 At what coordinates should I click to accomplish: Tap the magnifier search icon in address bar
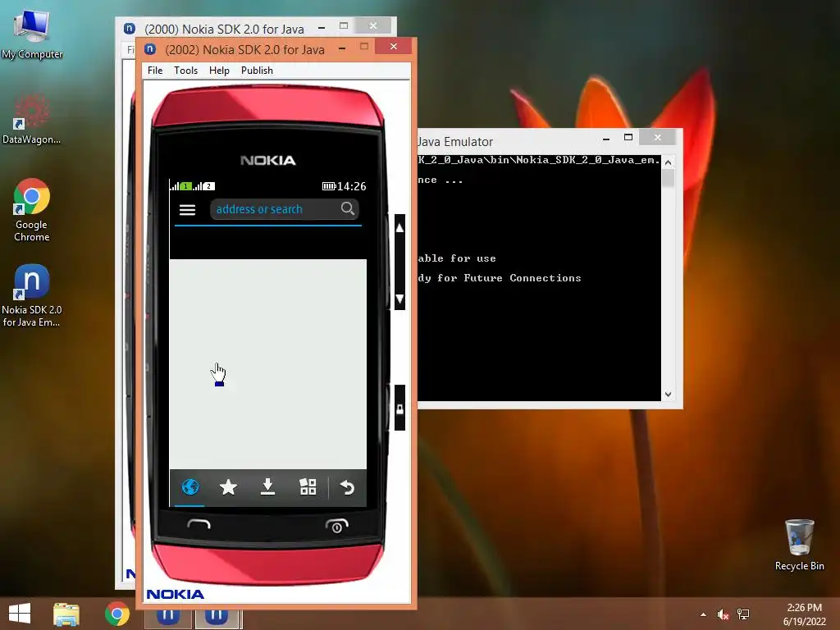[x=348, y=208]
